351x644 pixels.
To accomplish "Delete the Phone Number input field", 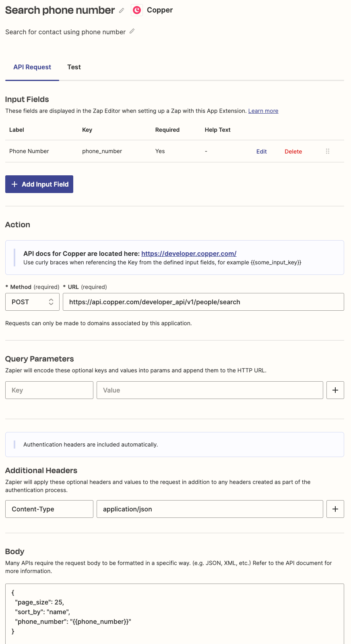I will (293, 152).
